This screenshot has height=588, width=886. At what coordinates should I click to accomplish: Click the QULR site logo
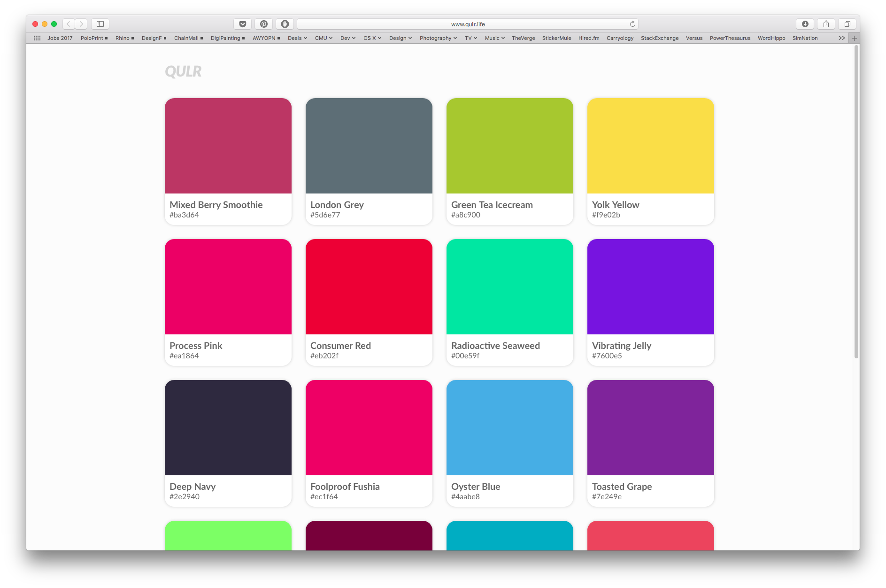coord(183,71)
